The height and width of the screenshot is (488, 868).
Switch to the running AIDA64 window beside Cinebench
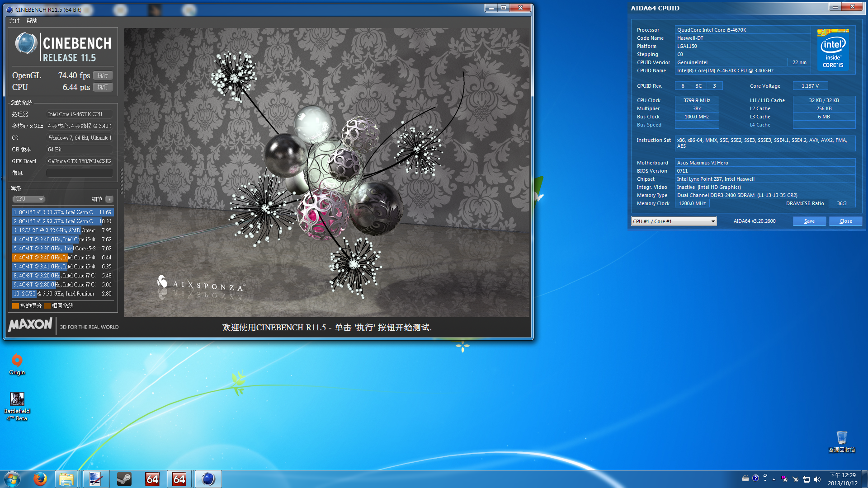click(179, 479)
